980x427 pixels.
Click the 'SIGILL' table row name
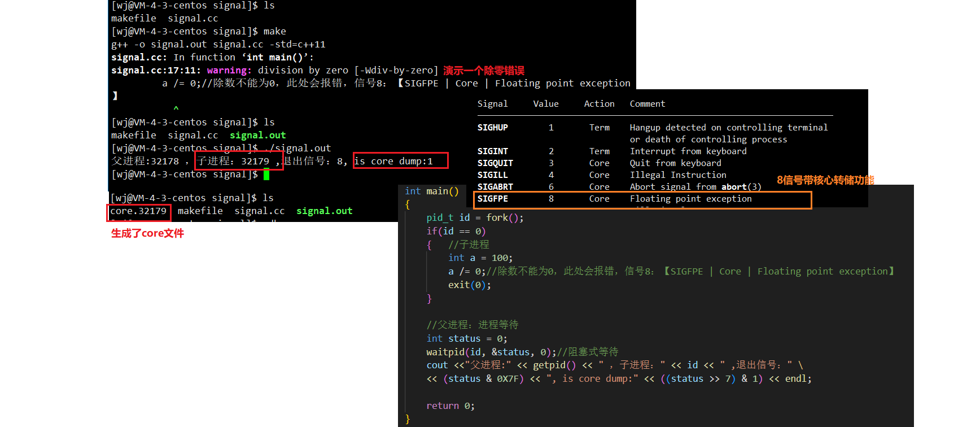[492, 175]
